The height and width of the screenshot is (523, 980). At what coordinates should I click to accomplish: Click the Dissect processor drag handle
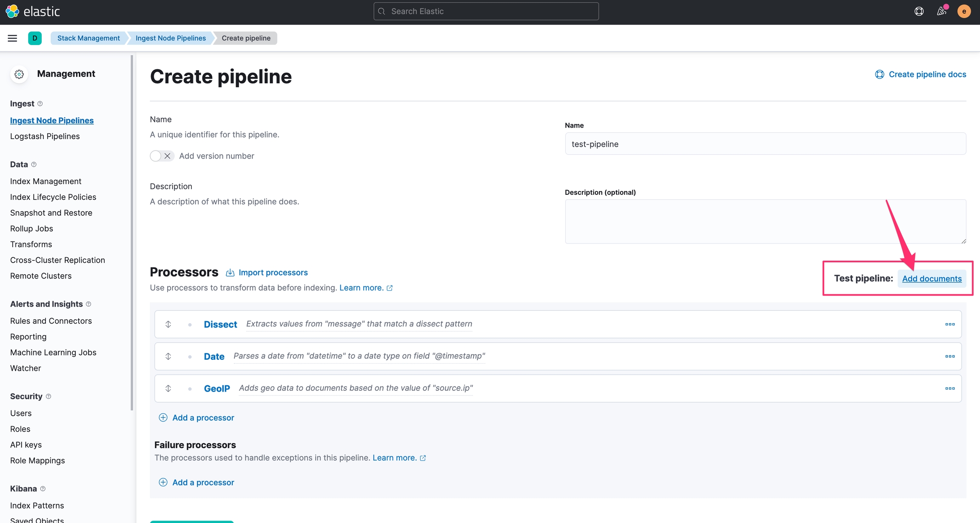168,324
